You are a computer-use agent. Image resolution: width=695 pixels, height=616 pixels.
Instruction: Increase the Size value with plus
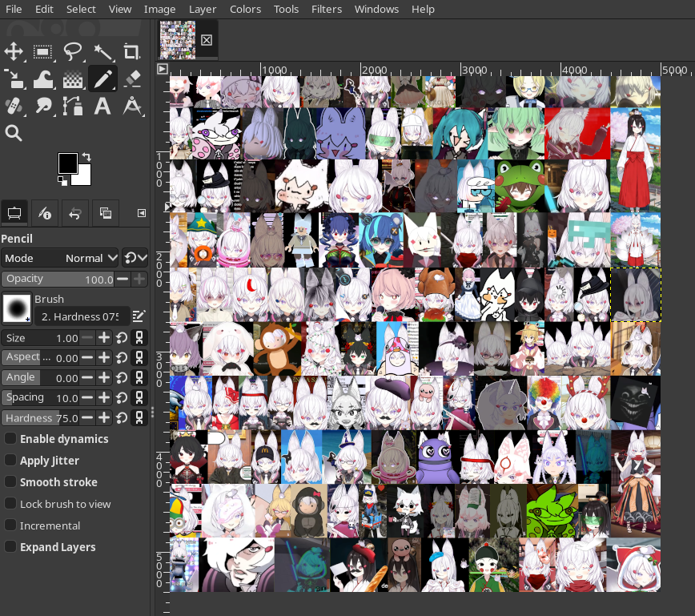point(104,338)
